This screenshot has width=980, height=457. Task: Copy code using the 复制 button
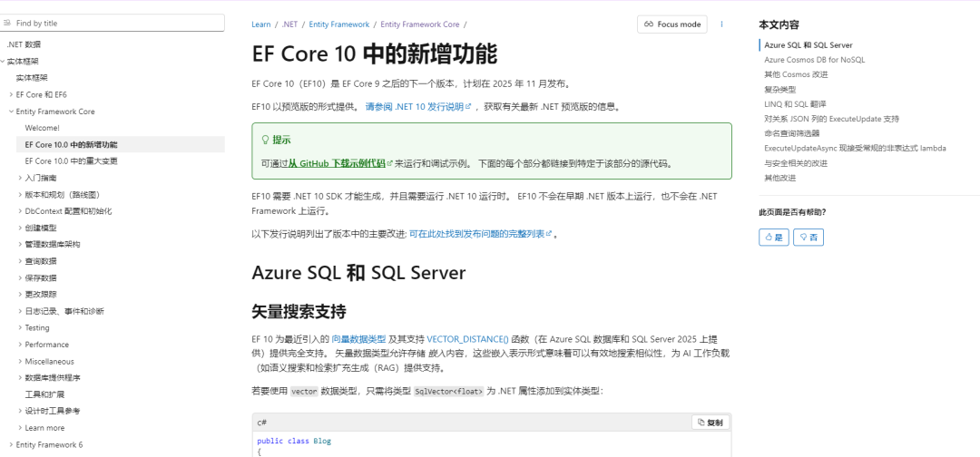710,423
